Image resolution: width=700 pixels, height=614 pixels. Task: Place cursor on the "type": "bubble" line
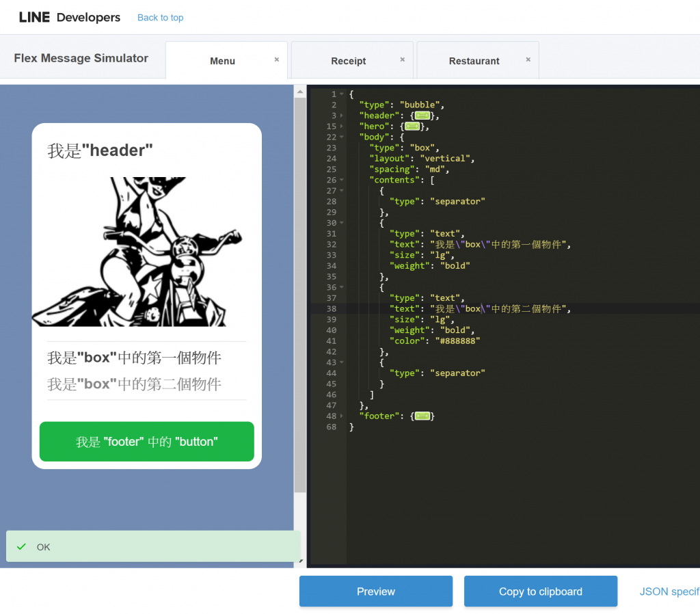402,105
